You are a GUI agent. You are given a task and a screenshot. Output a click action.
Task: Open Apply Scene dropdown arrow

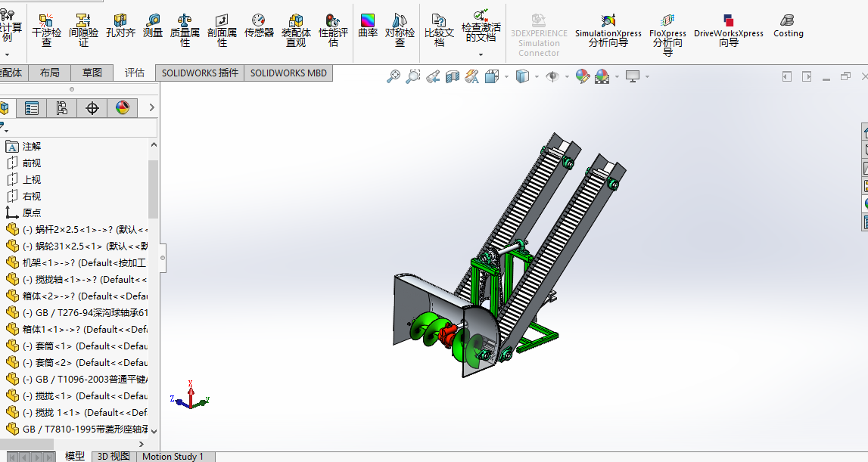coord(618,76)
